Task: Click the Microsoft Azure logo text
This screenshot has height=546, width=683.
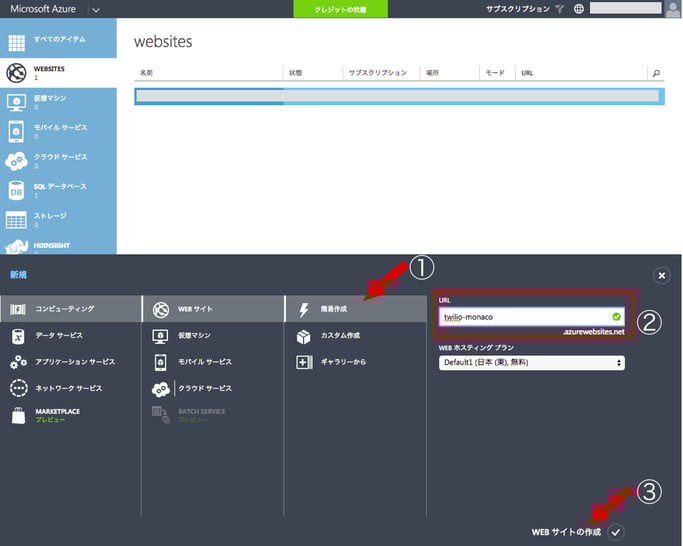Action: coord(43,9)
